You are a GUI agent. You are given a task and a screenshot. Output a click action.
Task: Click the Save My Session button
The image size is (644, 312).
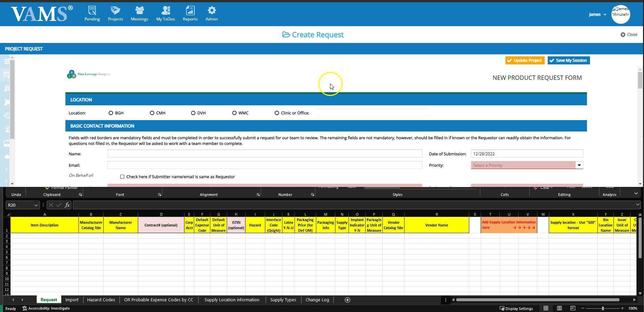coord(568,60)
